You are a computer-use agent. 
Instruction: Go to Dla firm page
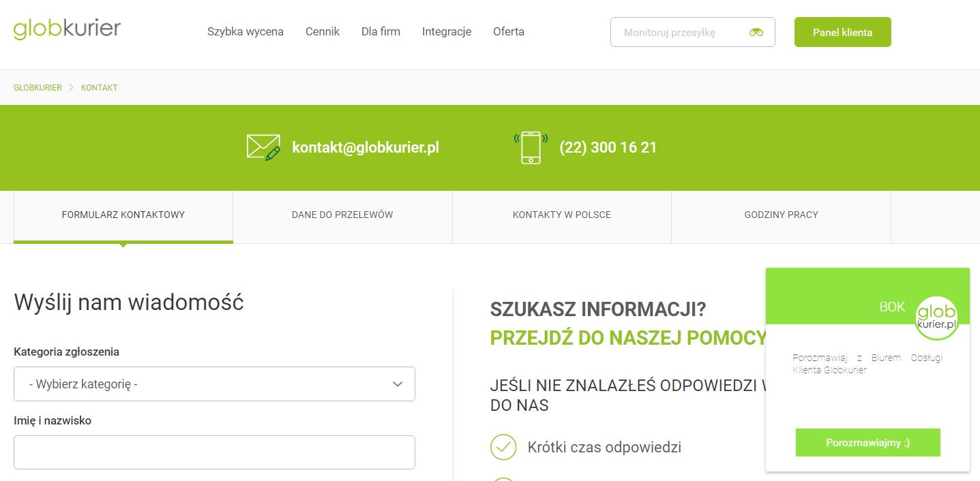coord(381,31)
